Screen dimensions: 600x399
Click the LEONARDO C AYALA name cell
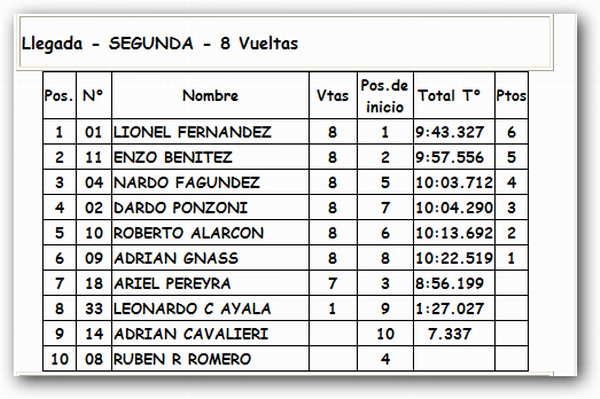pyautogui.click(x=210, y=309)
